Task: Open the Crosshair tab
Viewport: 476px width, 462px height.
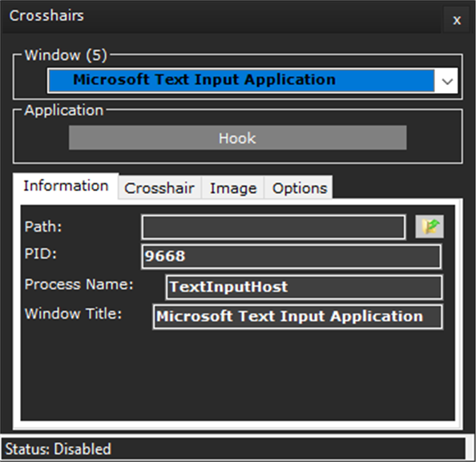Action: point(159,188)
